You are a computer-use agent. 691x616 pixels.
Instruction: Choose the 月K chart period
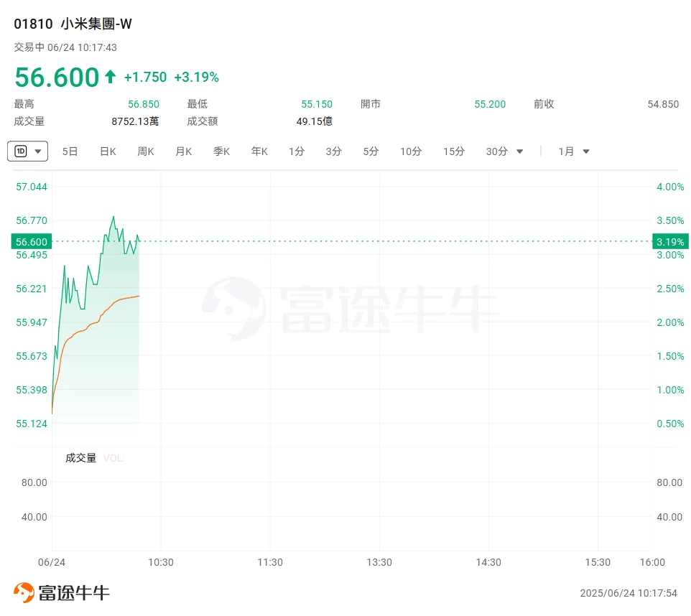184,151
